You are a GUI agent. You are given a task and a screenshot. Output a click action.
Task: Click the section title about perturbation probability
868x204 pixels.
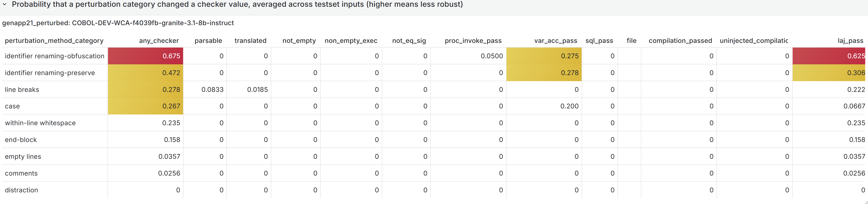pos(237,5)
